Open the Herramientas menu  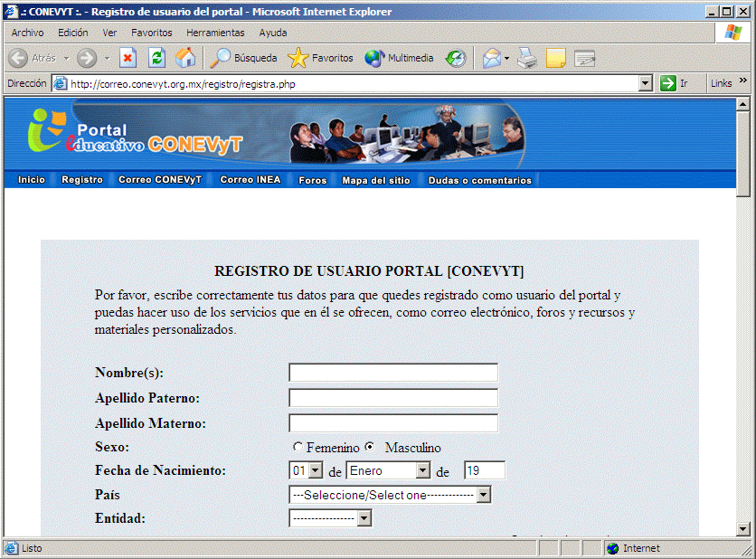[x=215, y=33]
